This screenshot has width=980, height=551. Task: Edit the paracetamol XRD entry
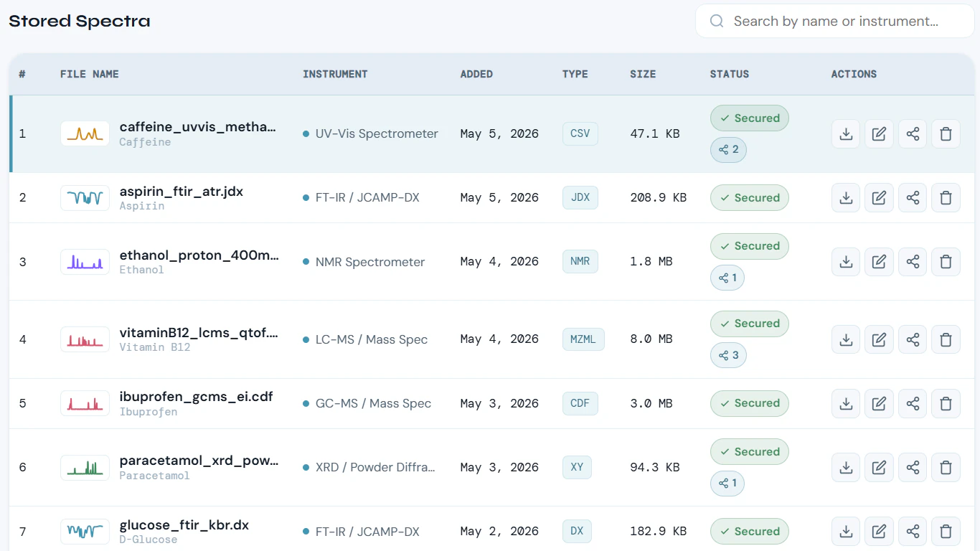879,468
